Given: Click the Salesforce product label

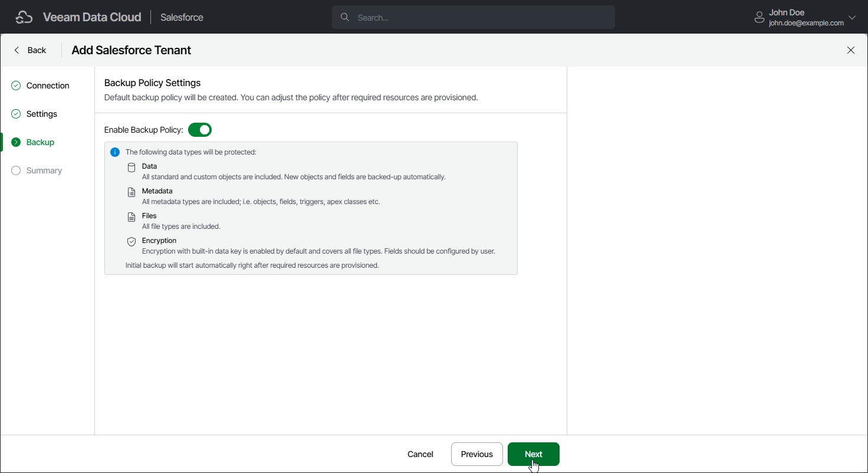Looking at the screenshot, I should pos(182,18).
